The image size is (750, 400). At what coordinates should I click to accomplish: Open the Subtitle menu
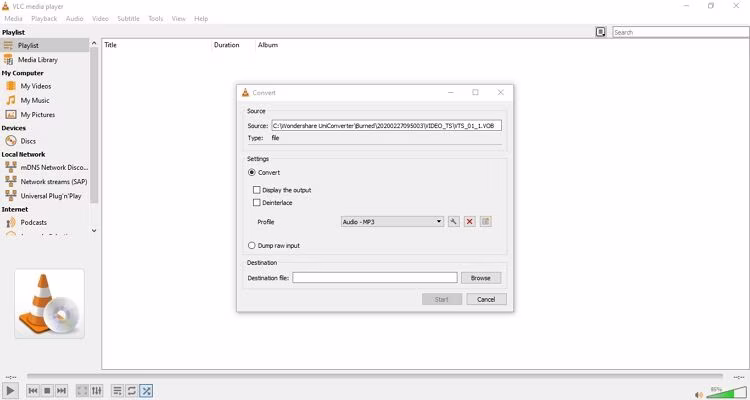click(128, 19)
